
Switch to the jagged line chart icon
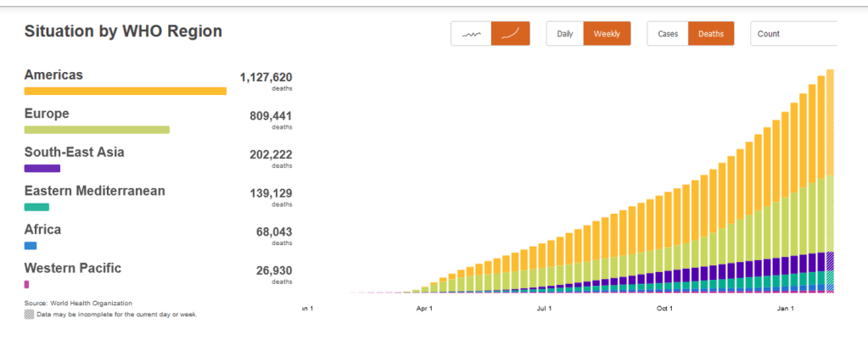point(471,34)
